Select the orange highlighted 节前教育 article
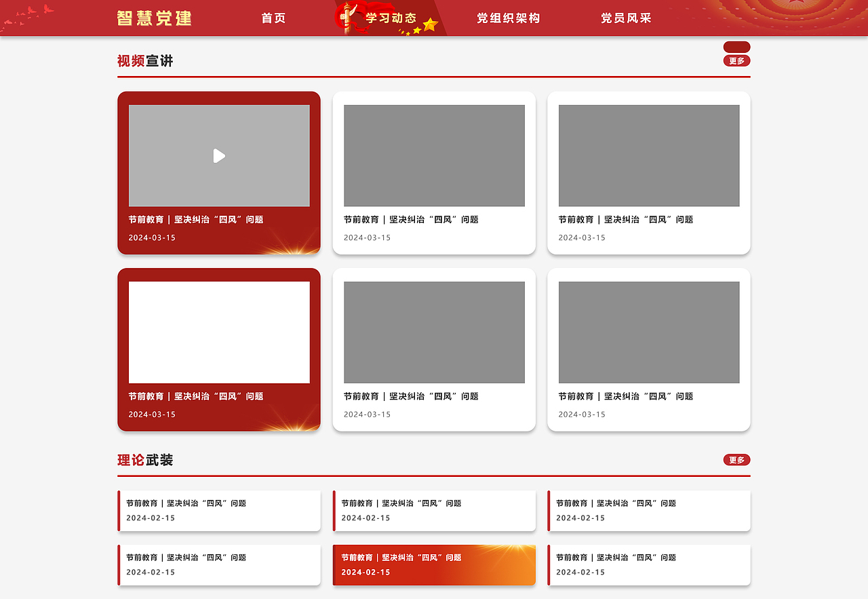The width and height of the screenshot is (868, 599). (x=434, y=564)
